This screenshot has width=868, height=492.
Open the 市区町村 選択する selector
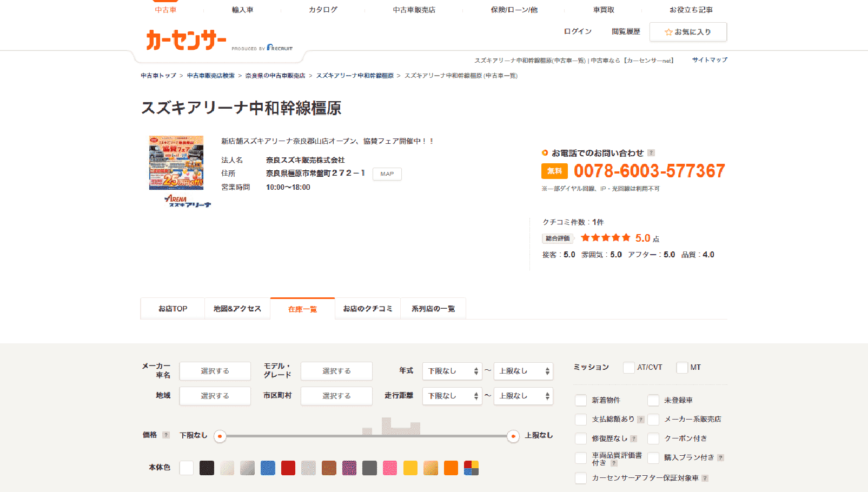pos(336,396)
